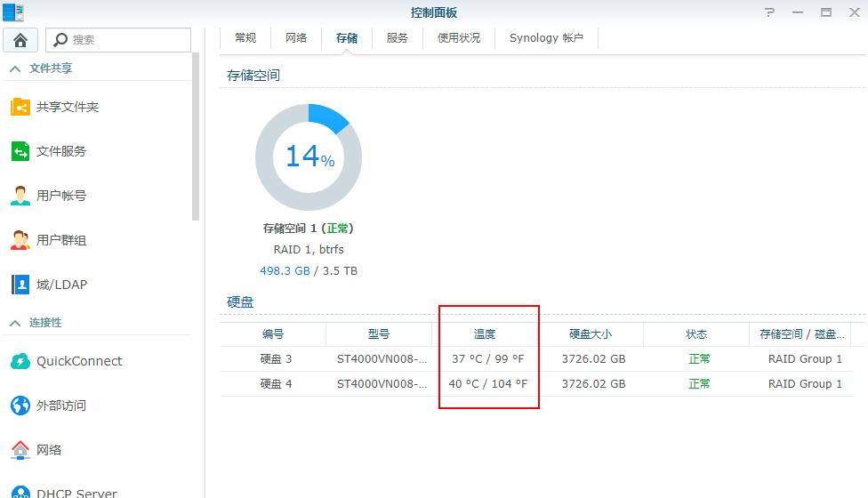This screenshot has height=498, width=868.
Task: Open the 共享文件夹 shared folder icon
Action: coord(20,107)
